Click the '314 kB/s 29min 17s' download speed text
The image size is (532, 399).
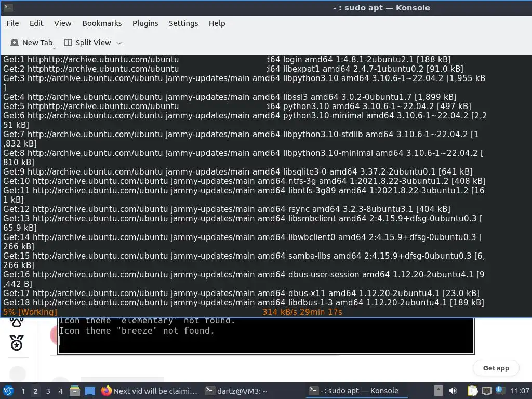click(302, 312)
